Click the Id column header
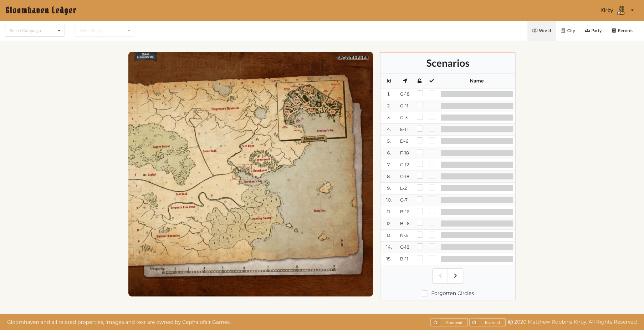 pyautogui.click(x=389, y=81)
